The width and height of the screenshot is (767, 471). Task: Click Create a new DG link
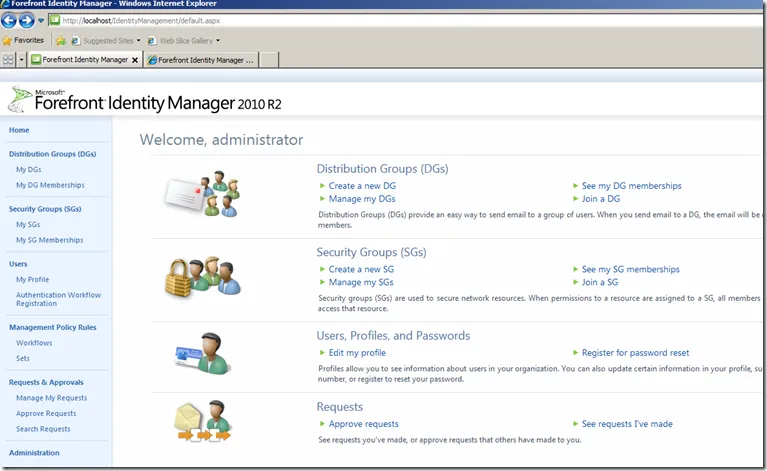[362, 186]
